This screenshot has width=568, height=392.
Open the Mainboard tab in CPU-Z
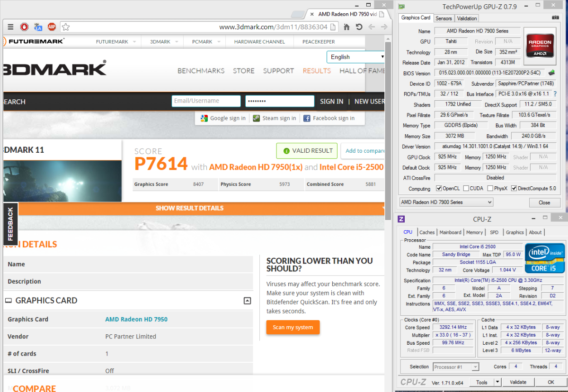click(450, 232)
